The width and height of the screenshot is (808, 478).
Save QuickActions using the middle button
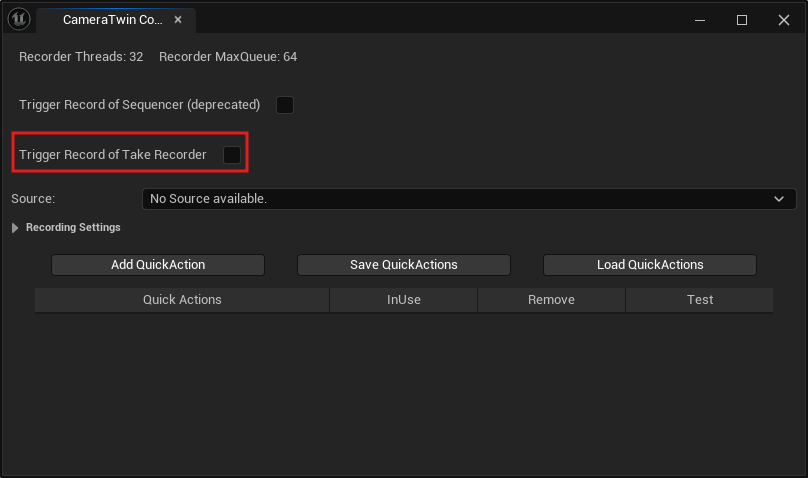click(403, 265)
